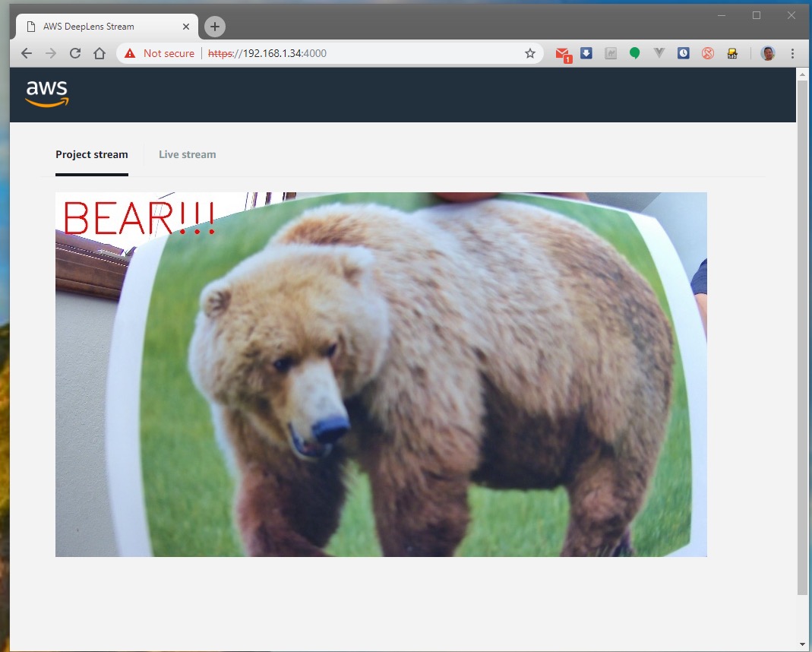Open the green Hangouts extension icon
The height and width of the screenshot is (652, 812).
pyautogui.click(x=634, y=53)
